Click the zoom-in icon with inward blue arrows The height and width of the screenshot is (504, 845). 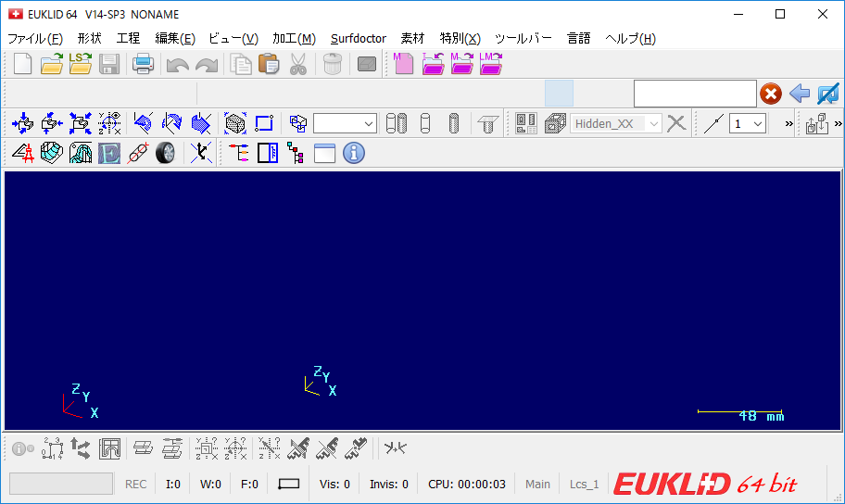22,123
